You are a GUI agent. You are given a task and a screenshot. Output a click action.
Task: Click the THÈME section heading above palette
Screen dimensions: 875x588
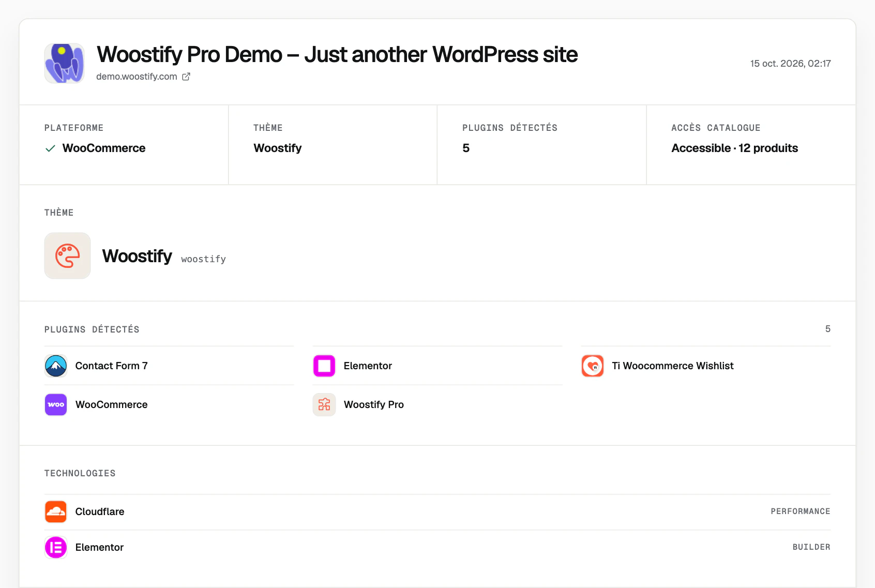pyautogui.click(x=59, y=213)
